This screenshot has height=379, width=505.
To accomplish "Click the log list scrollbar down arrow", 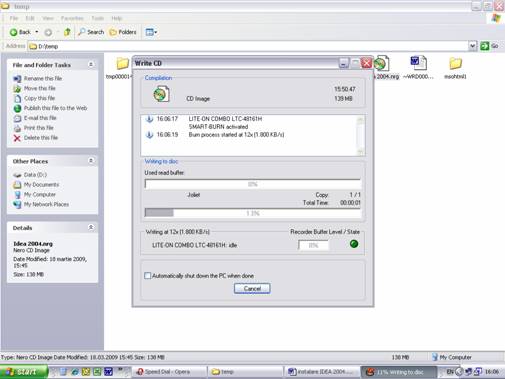I will point(360,152).
